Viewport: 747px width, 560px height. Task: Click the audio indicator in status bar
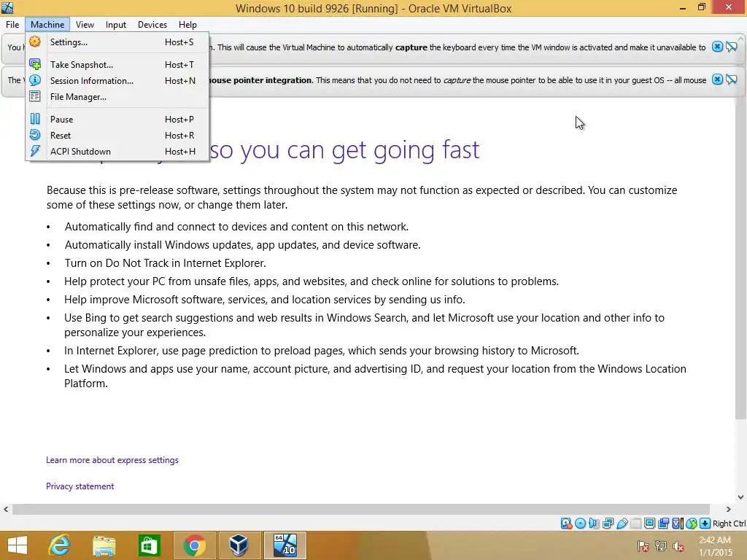pyautogui.click(x=594, y=524)
